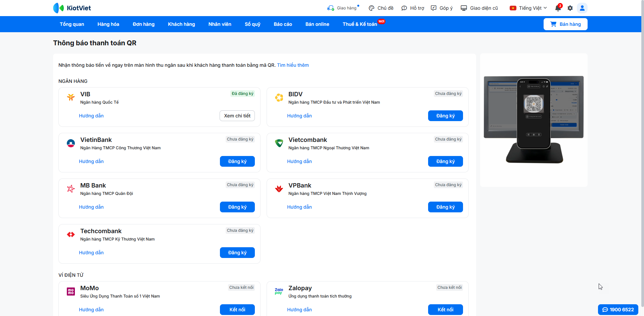Open the Sổ quỹ menu
The image size is (644, 316).
(x=252, y=24)
